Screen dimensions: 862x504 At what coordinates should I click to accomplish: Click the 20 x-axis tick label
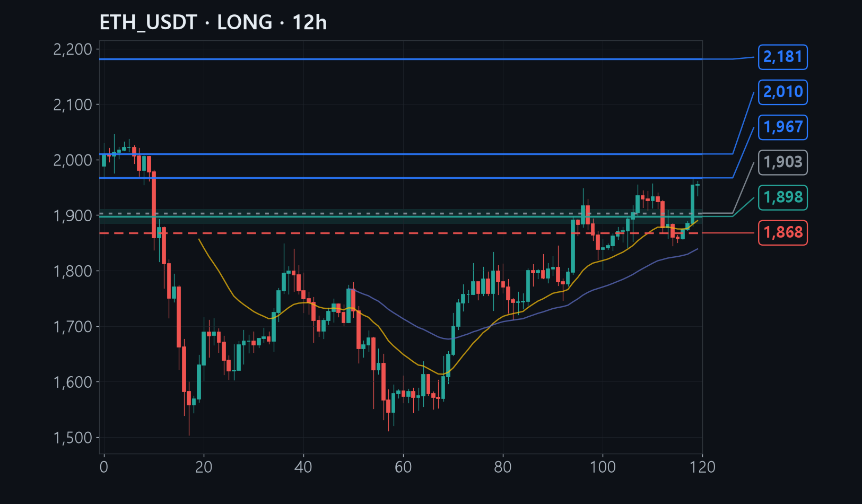(x=204, y=467)
